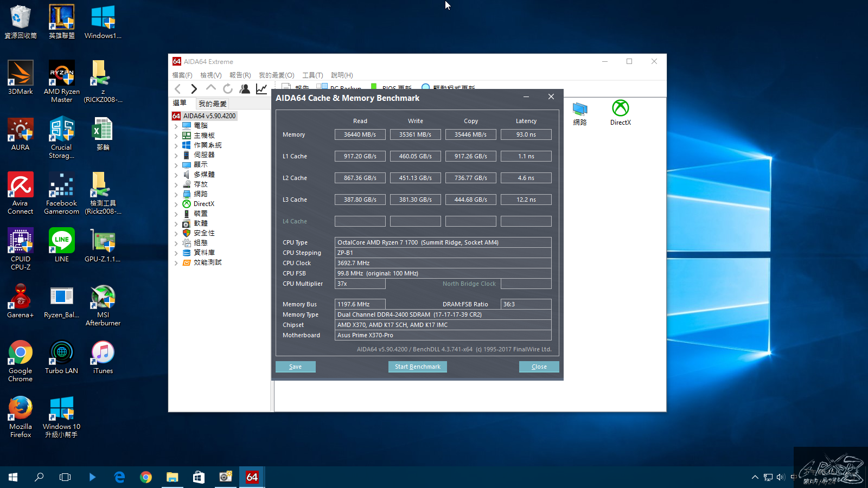Open the 我的最愛(O) menu
The width and height of the screenshot is (868, 488).
[277, 75]
